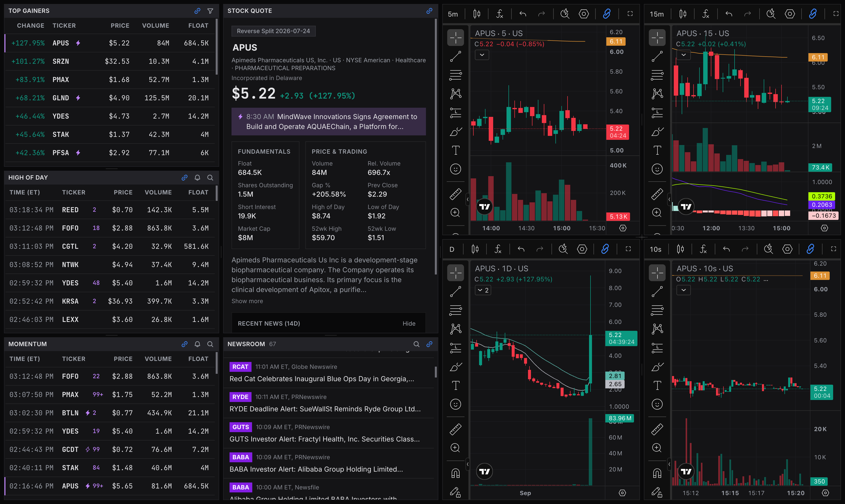Open the alert bell in Momentum panel
This screenshot has height=504, width=845.
tap(197, 344)
